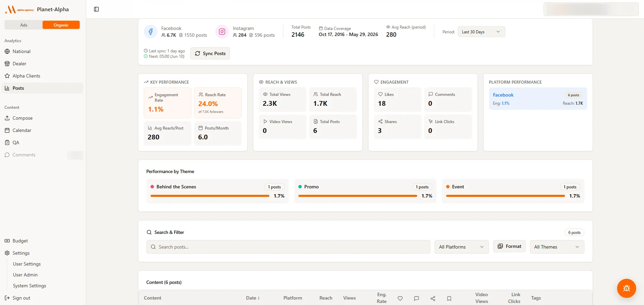Open the Budget page
This screenshot has height=305, width=644.
click(x=43, y=241)
